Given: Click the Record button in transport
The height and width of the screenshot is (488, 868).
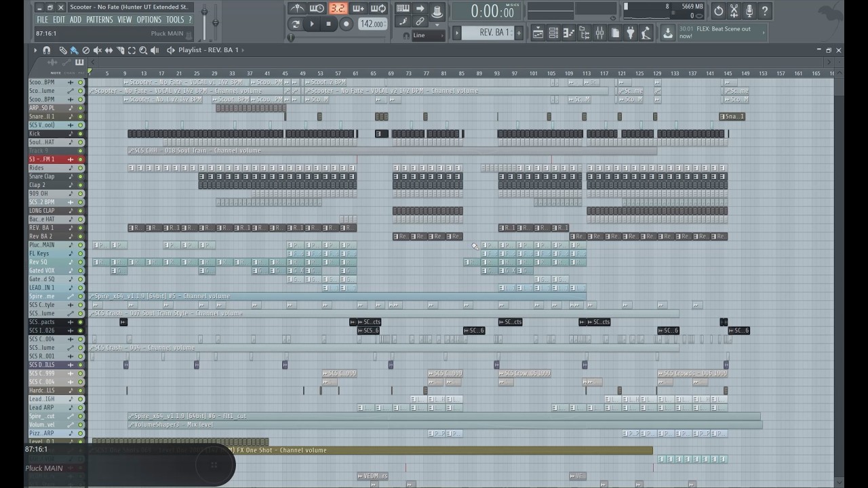Looking at the screenshot, I should pos(346,24).
